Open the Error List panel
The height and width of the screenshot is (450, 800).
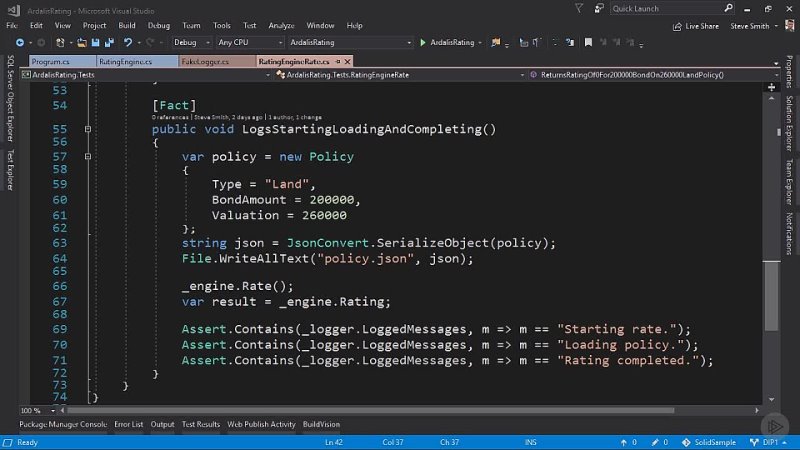[x=129, y=424]
